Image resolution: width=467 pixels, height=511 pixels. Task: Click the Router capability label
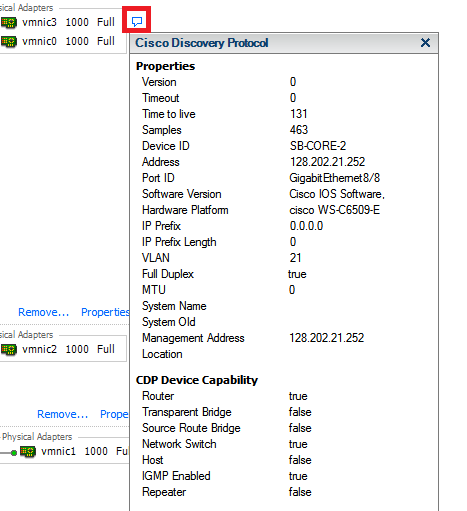point(158,396)
